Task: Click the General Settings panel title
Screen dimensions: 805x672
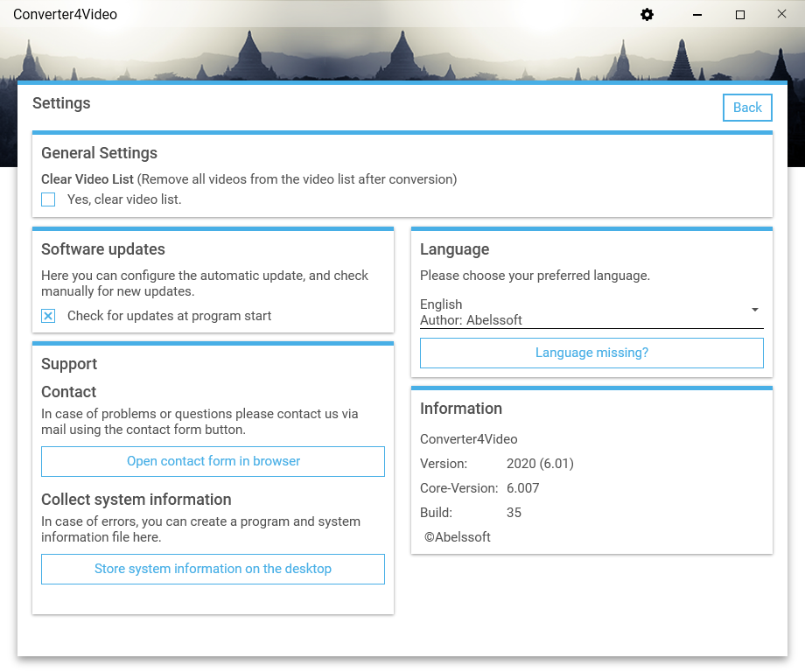Action: 99,153
